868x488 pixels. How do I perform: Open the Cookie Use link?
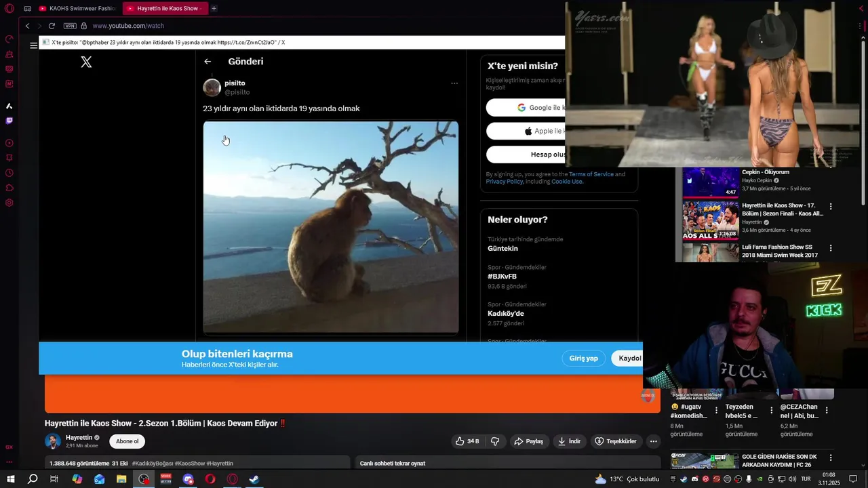(x=567, y=182)
